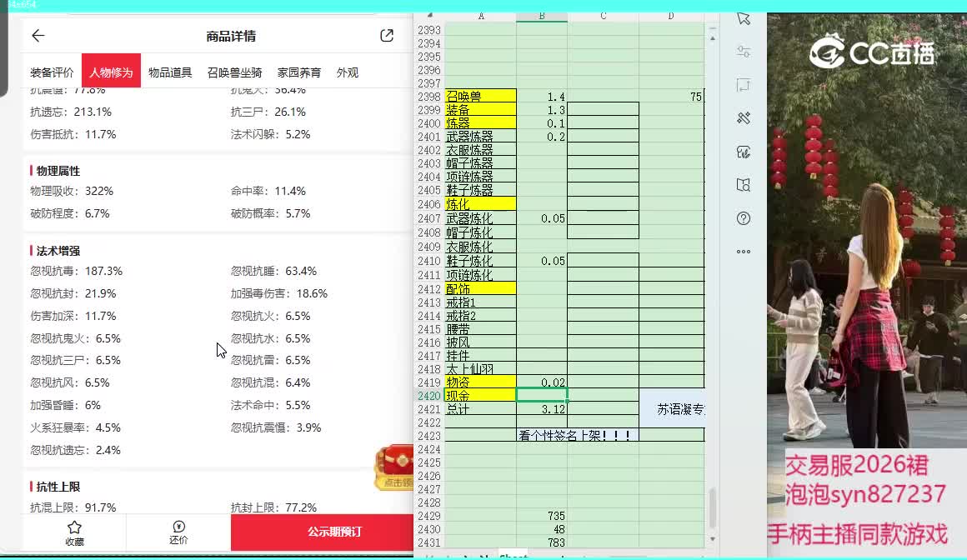This screenshot has height=560, width=967.
Task: Click the crop frame tool in side toolbar
Action: point(744,85)
